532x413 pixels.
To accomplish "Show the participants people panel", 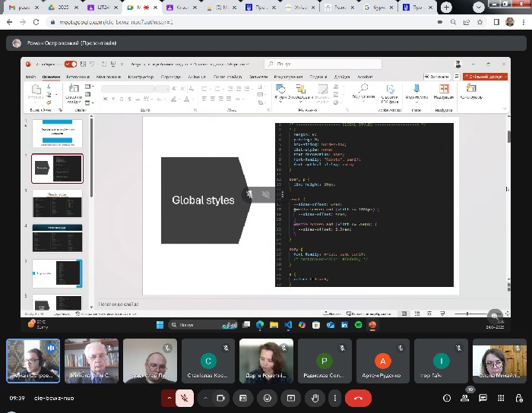I will click(x=467, y=398).
